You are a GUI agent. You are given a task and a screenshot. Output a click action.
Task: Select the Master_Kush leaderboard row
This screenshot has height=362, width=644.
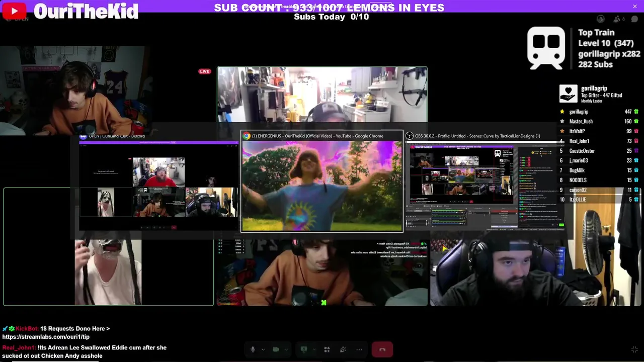599,121
